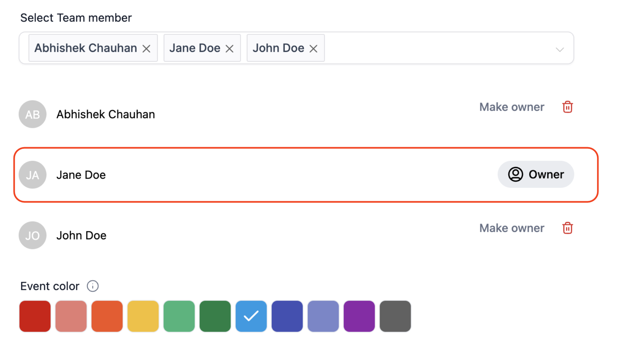Viewport: 621px width, 364px height.
Task: Remove Jane Doe tag with X
Action: tap(230, 49)
